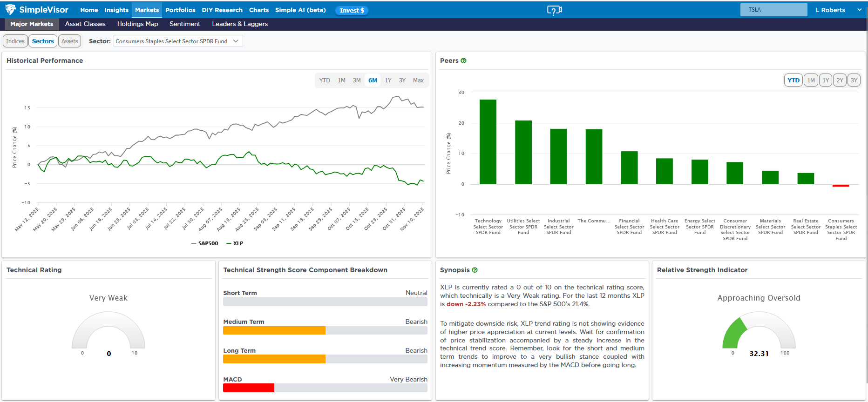
Task: Switch to the Holdings Map tab
Action: click(x=137, y=24)
